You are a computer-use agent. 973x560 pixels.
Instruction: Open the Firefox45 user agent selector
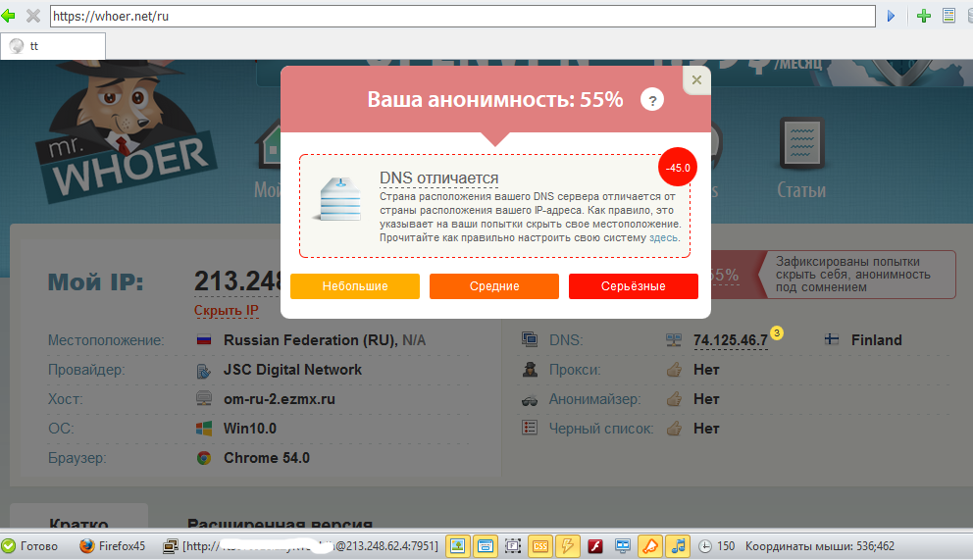click(x=111, y=546)
